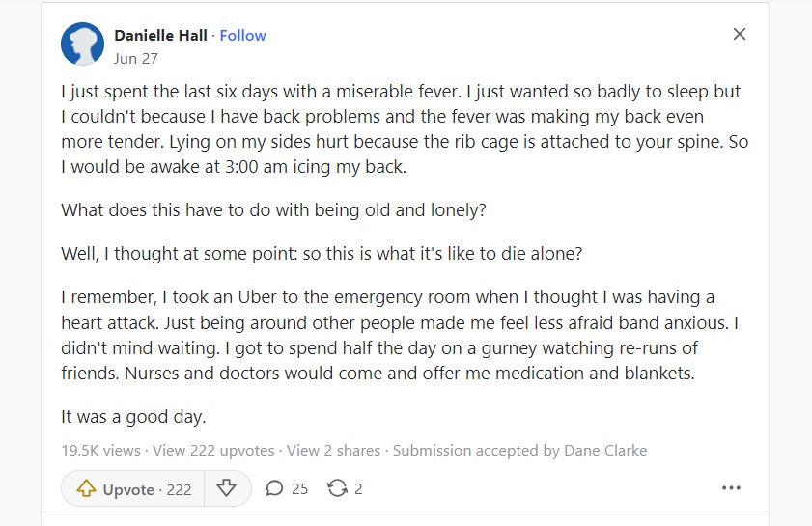Click the 'It was a good day.' paragraph
812x526 pixels.
133,417
